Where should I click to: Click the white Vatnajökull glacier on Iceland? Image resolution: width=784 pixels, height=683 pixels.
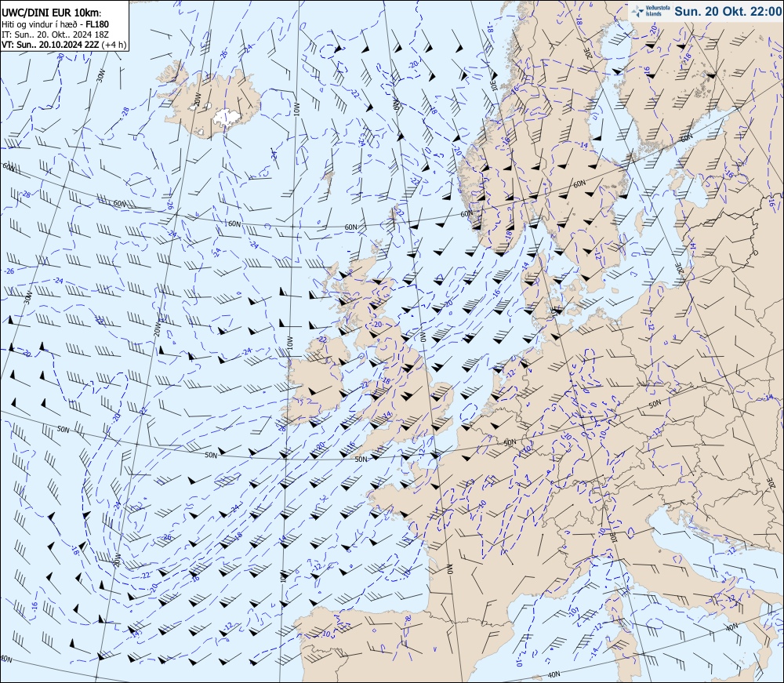227,117
